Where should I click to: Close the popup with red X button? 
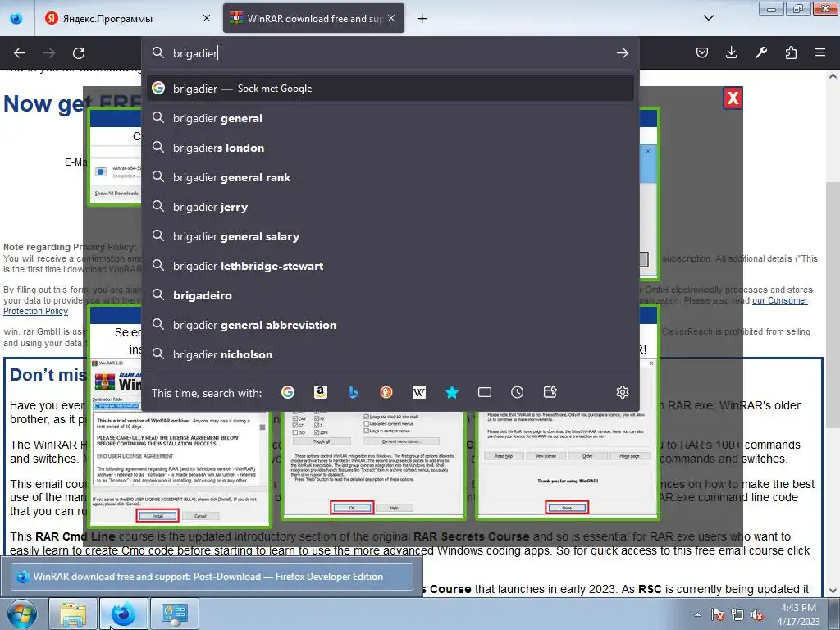tap(733, 98)
